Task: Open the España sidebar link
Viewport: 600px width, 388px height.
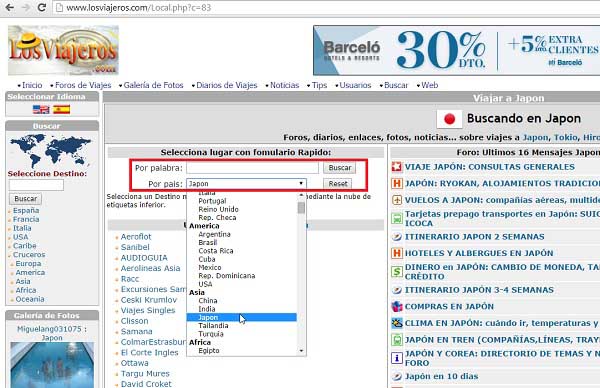Action: coord(26,210)
